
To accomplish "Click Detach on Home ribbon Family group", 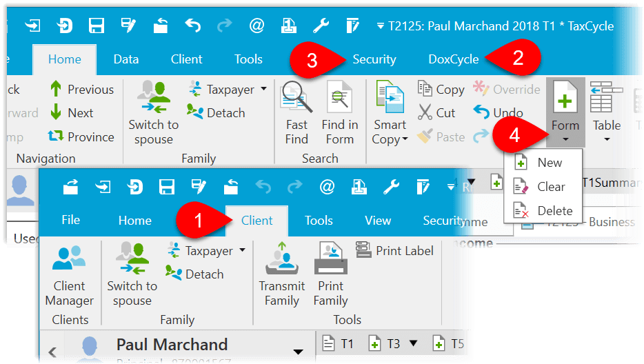I will (216, 112).
